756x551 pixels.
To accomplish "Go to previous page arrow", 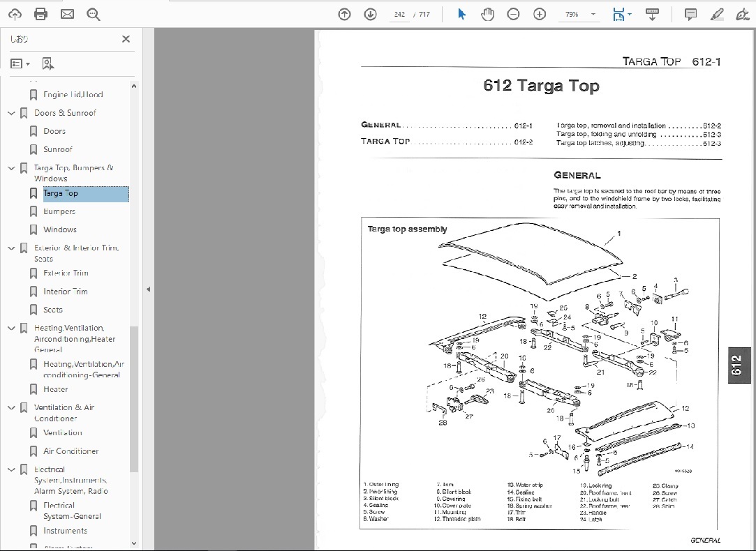I will (344, 15).
